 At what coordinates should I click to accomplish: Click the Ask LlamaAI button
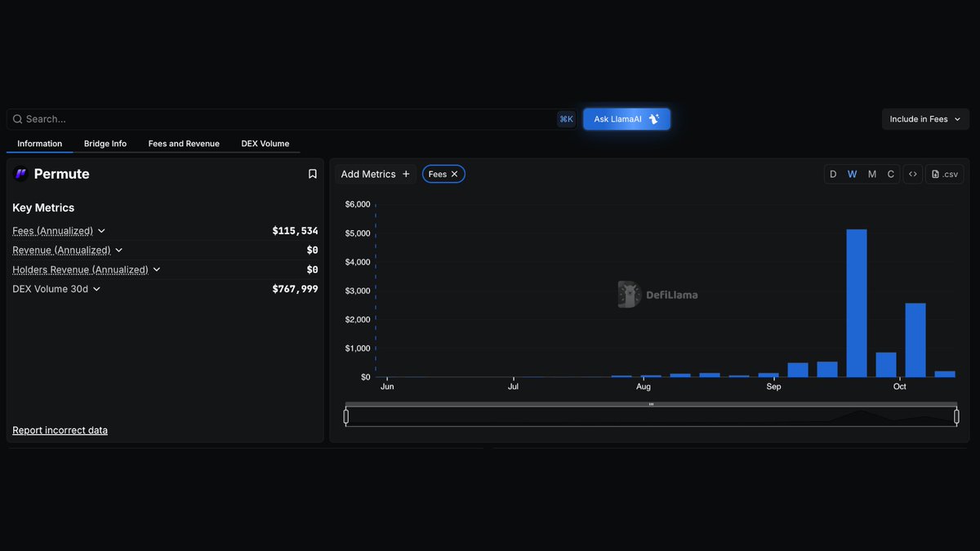coord(626,119)
